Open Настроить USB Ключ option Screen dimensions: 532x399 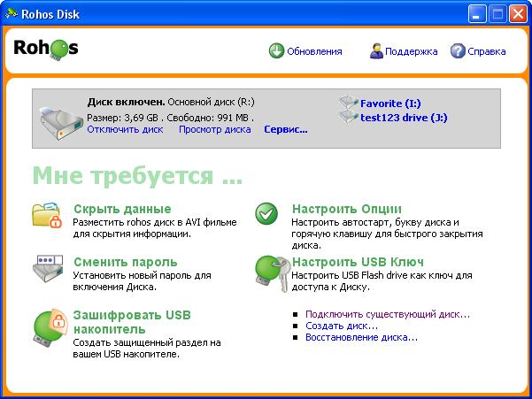358,262
